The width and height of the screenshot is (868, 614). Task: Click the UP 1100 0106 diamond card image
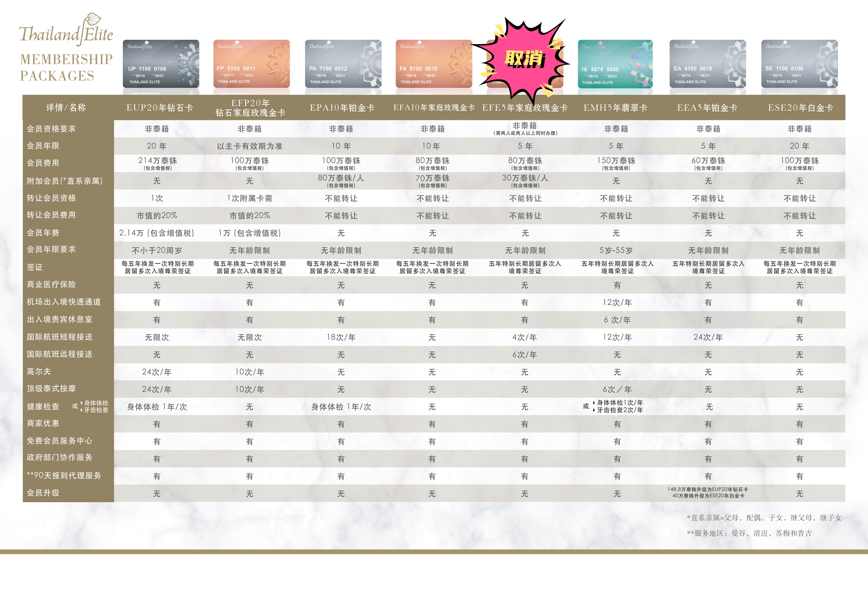coord(161,64)
